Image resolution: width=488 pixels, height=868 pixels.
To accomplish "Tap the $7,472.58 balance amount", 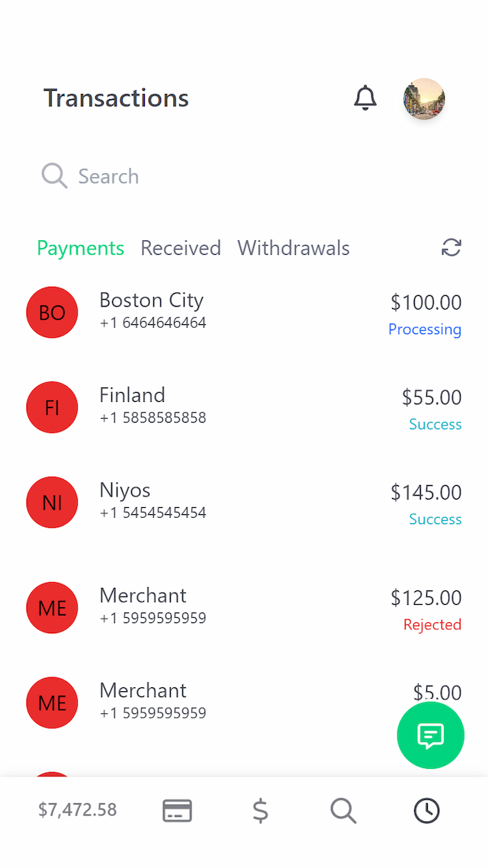I will coord(78,810).
